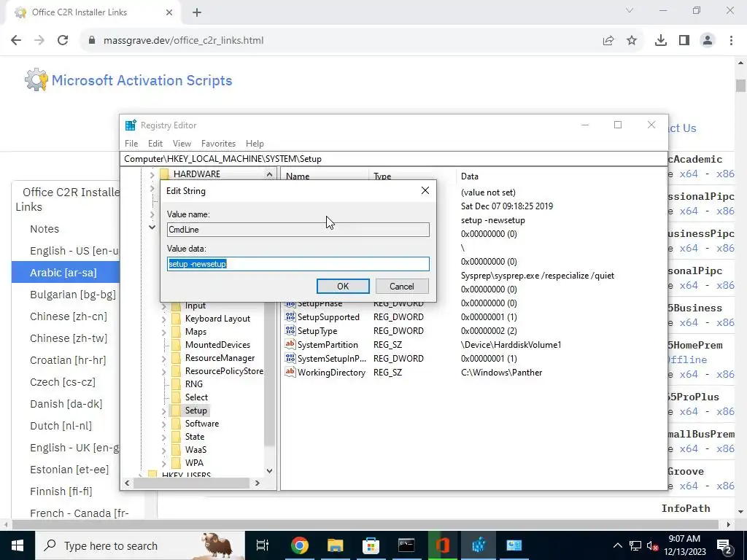Open the Chrome profile avatar
Screen dimensions: 747x560
point(708,41)
